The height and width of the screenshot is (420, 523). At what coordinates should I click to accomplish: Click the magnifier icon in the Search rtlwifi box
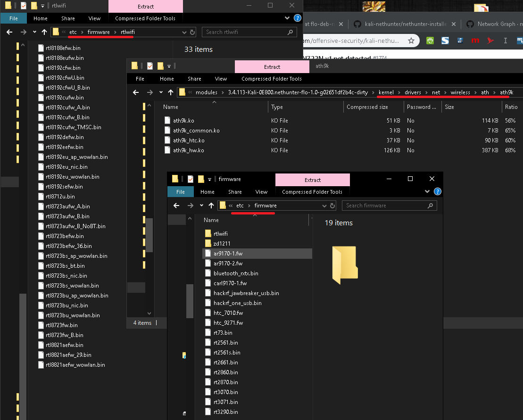click(x=291, y=32)
